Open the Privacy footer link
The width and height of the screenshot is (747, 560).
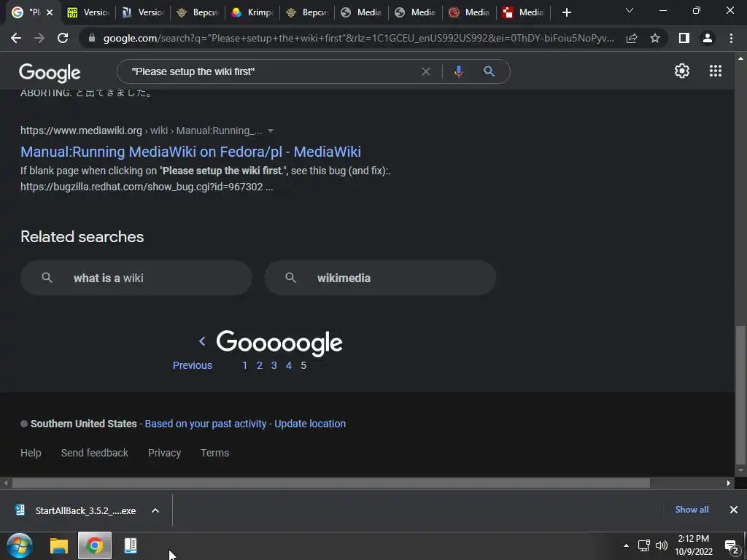pyautogui.click(x=164, y=453)
